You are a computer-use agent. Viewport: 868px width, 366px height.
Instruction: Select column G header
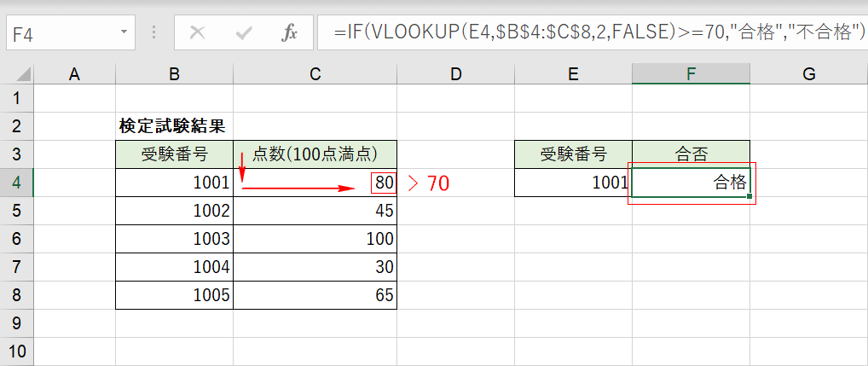point(809,74)
